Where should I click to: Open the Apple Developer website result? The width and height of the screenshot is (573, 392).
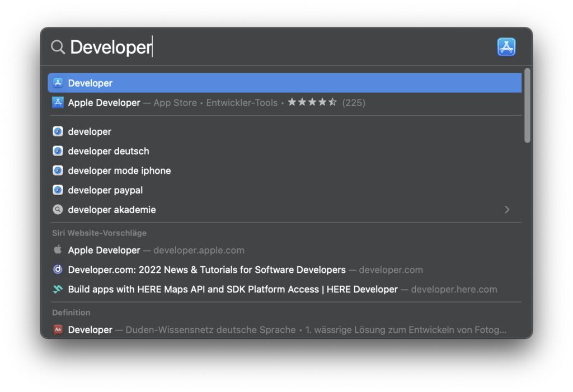104,250
